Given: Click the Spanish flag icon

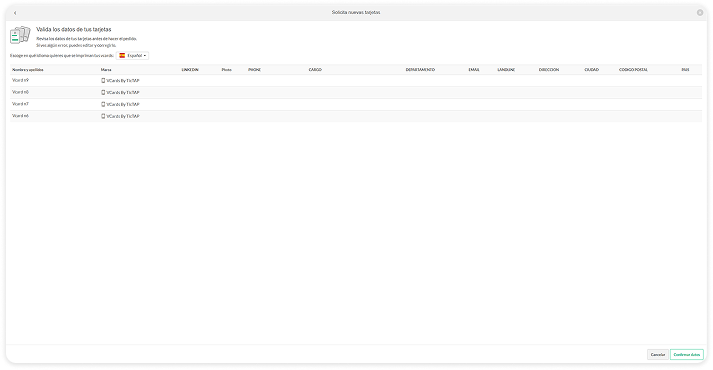Looking at the screenshot, I should coord(122,55).
